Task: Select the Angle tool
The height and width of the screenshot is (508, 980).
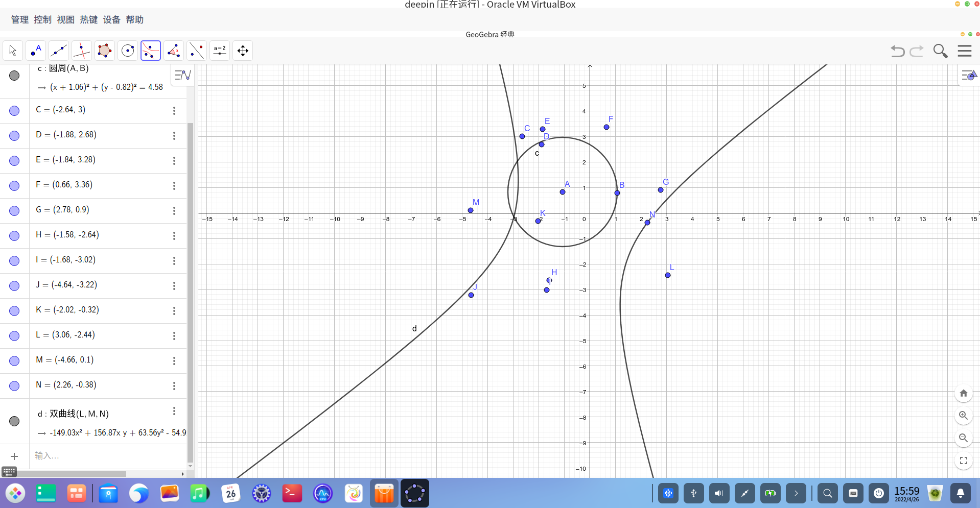Action: (x=174, y=51)
